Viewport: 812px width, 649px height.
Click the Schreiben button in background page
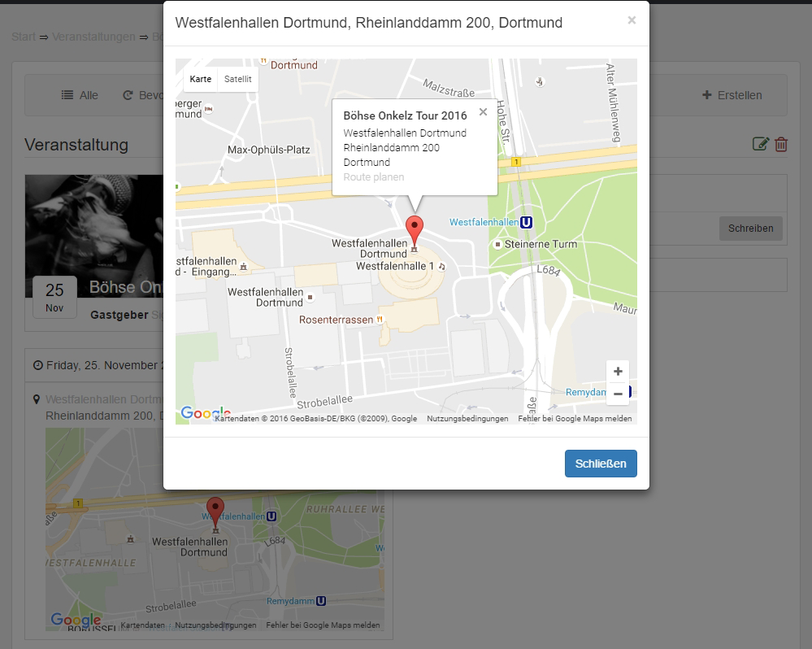point(751,229)
